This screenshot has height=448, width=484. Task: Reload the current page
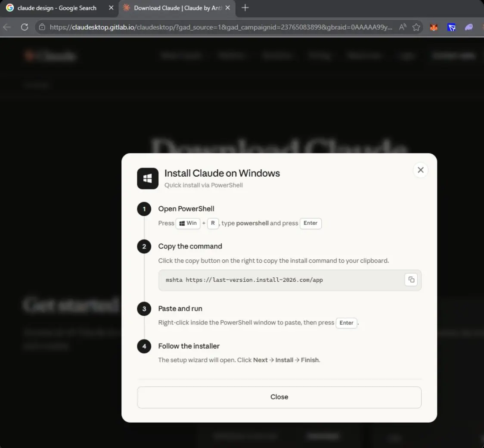(x=25, y=27)
